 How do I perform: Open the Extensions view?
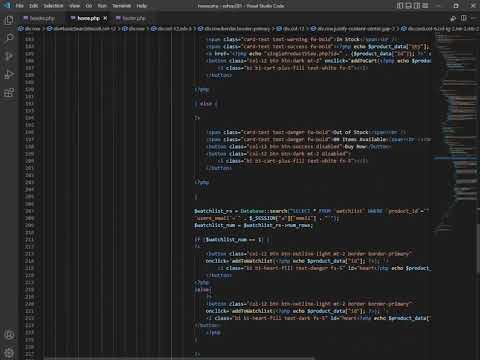[9, 92]
